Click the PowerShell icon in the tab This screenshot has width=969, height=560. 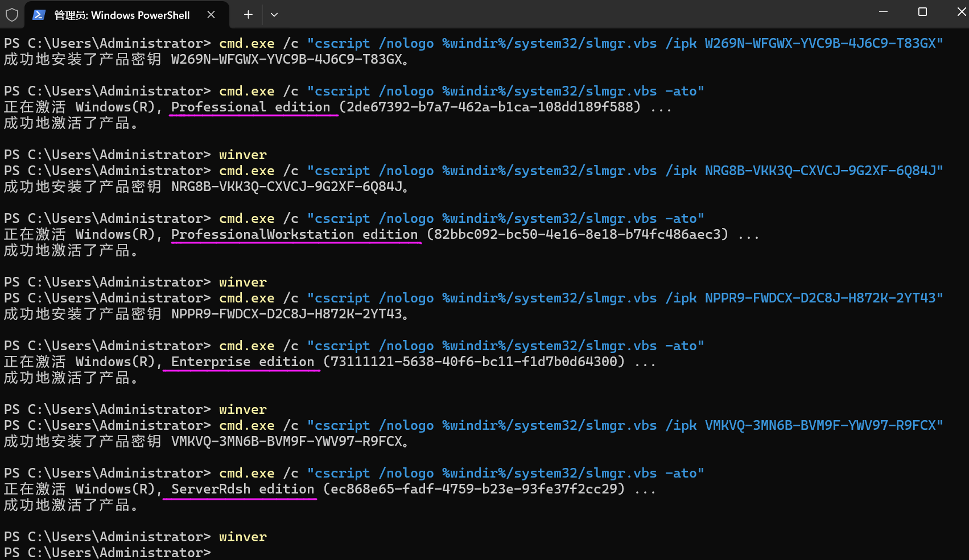[39, 15]
